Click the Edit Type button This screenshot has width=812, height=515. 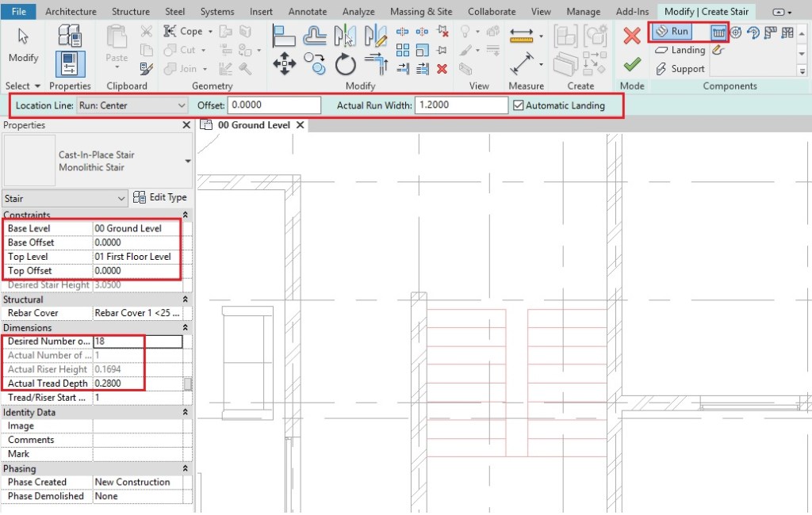[x=161, y=197]
